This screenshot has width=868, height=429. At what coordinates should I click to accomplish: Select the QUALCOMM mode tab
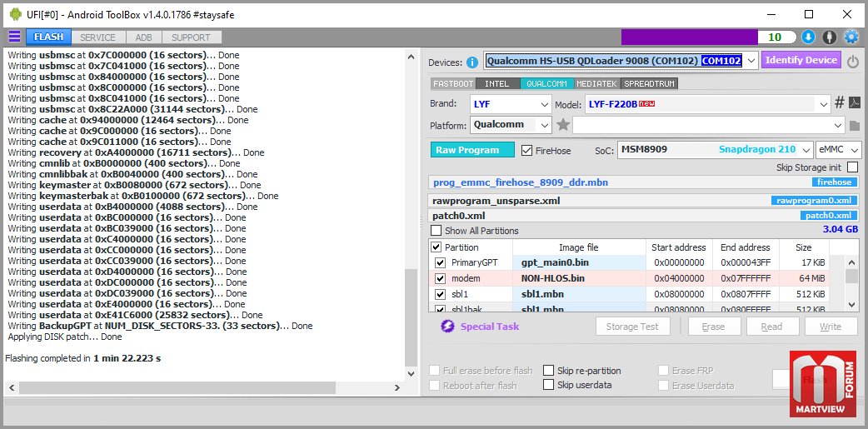(547, 83)
